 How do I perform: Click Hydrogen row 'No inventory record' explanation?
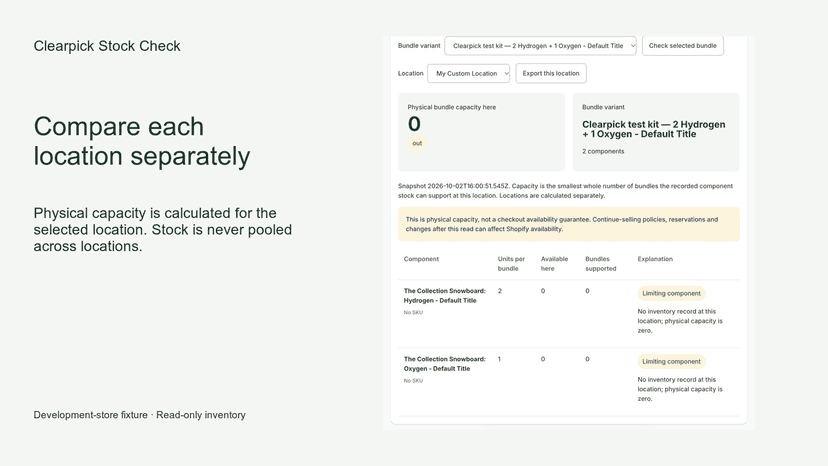(x=680, y=321)
